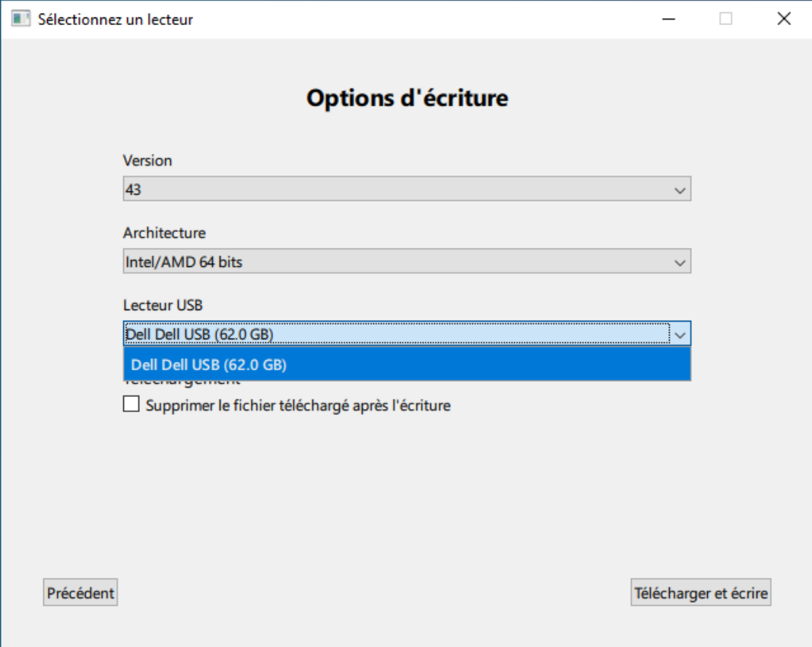812x647 pixels.
Task: Click the chevron arrow of the Version field
Action: (x=680, y=189)
